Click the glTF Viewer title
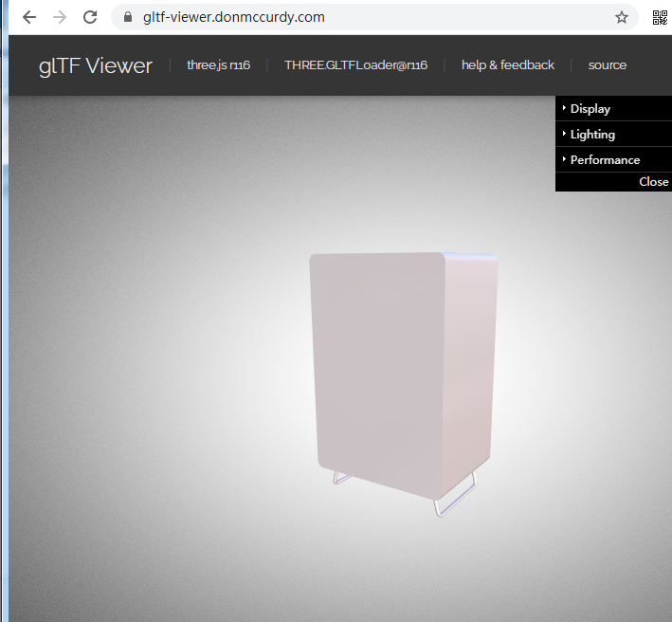Screen dimensions: 672x622 click(96, 65)
